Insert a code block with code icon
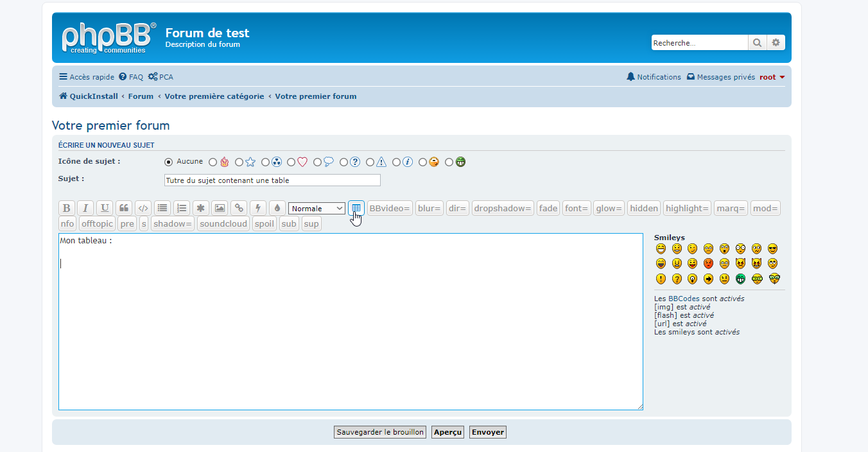This screenshot has width=868, height=452. [x=143, y=208]
